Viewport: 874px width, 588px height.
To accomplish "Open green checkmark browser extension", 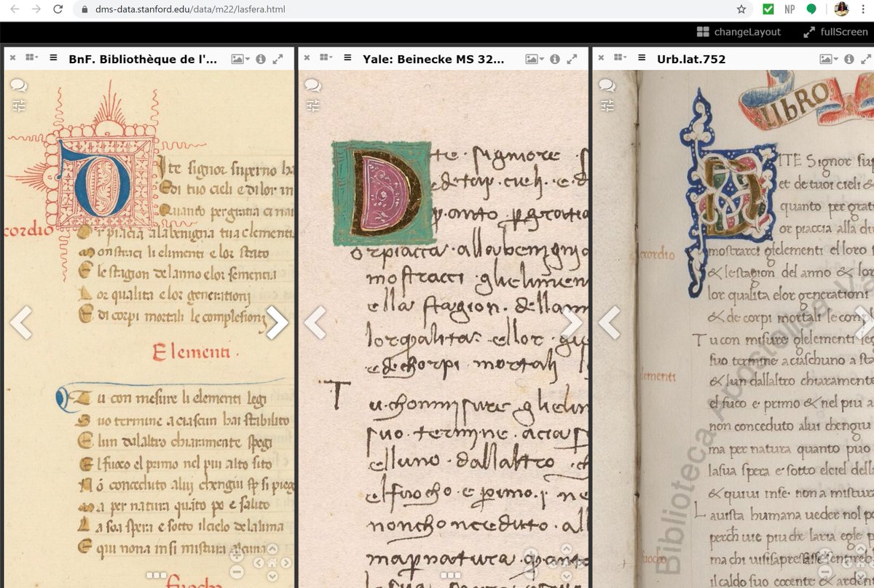I will tap(768, 9).
